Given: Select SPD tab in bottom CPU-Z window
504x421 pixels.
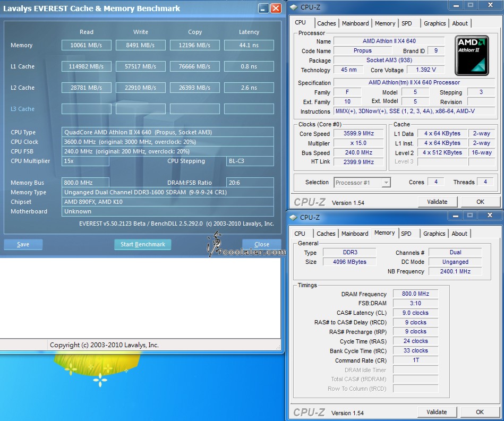Looking at the screenshot, I should coord(406,234).
